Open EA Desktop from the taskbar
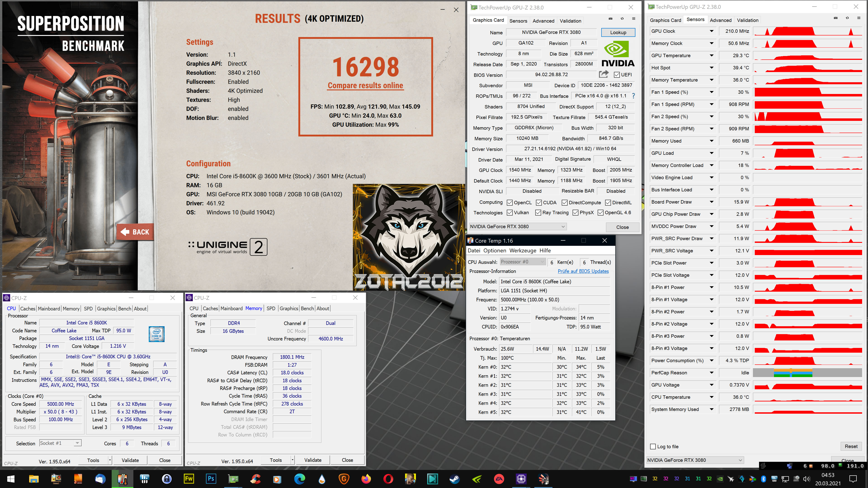Image resolution: width=868 pixels, height=488 pixels. [x=499, y=479]
